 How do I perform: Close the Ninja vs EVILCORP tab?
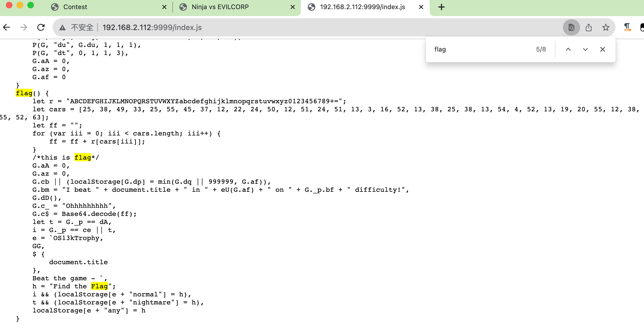pos(293,7)
